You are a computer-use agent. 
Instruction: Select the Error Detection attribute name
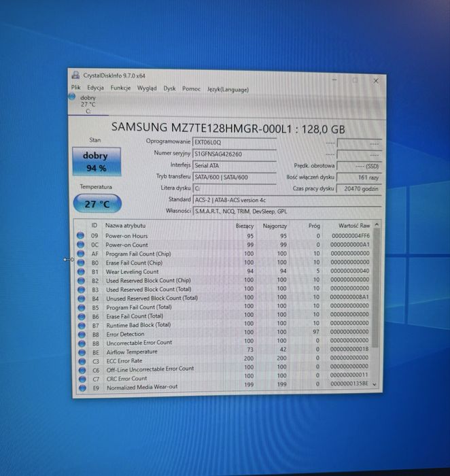(x=125, y=335)
